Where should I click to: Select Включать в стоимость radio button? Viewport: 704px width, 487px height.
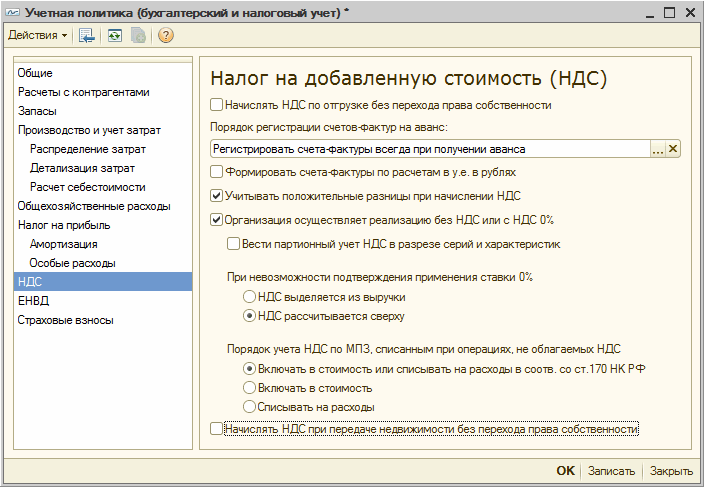click(249, 388)
